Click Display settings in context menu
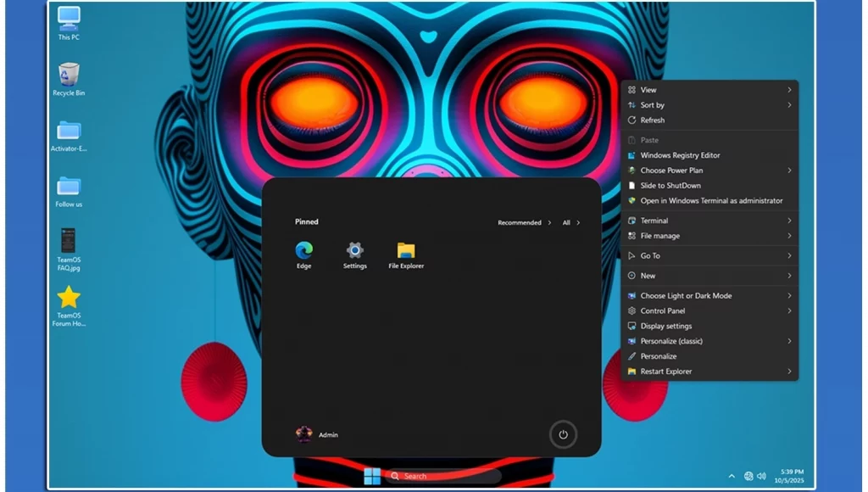Screen dimensions: 868x492 click(x=665, y=326)
